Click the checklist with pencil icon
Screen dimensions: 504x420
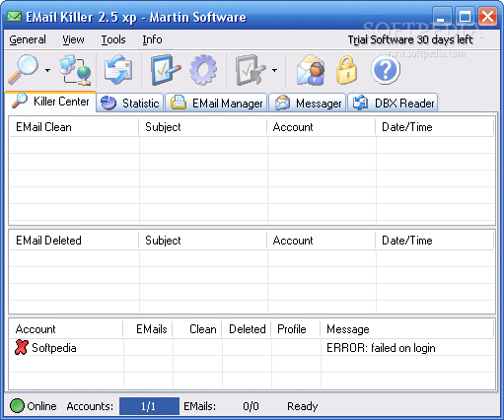166,69
